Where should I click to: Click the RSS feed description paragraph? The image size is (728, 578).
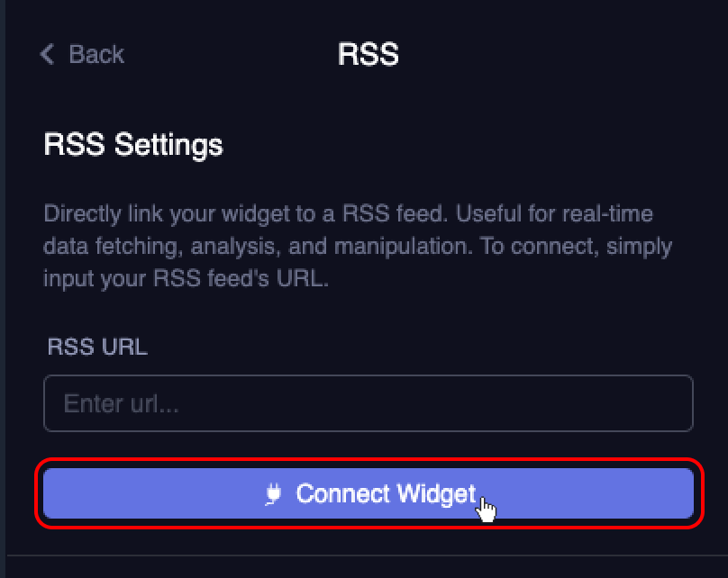point(357,247)
